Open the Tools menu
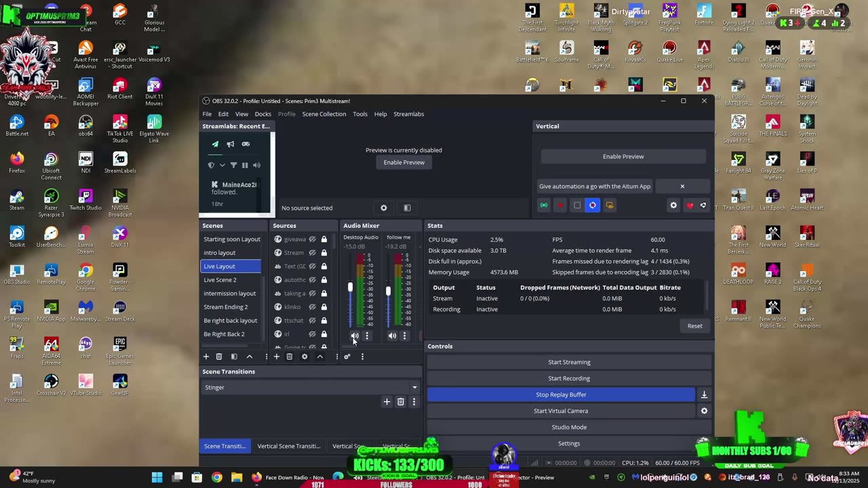The image size is (868, 488). tap(360, 114)
